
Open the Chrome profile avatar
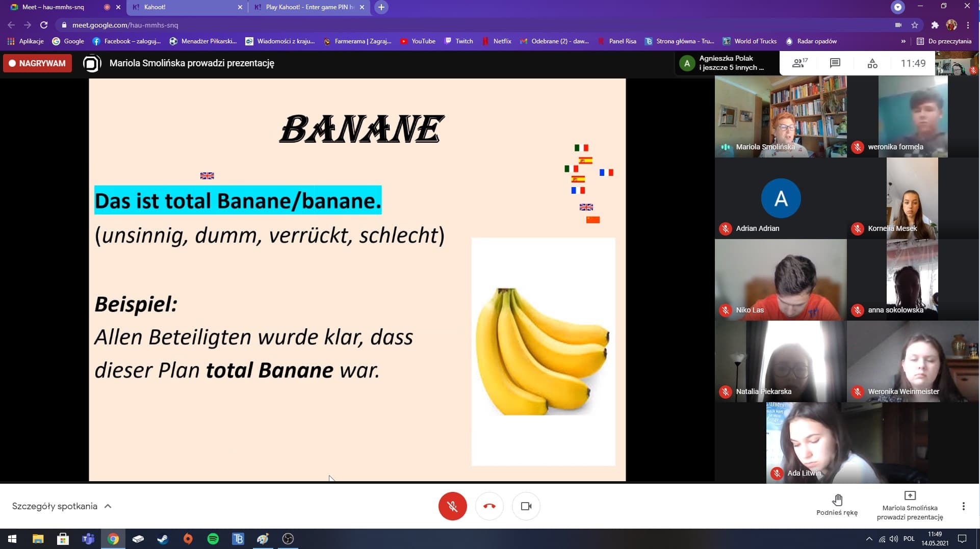[x=951, y=25]
